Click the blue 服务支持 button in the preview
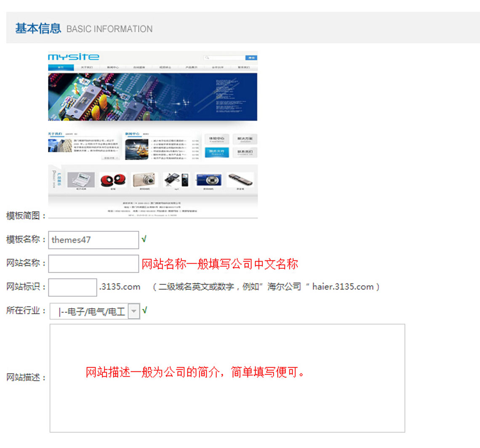480x448 pixels. [x=217, y=152]
